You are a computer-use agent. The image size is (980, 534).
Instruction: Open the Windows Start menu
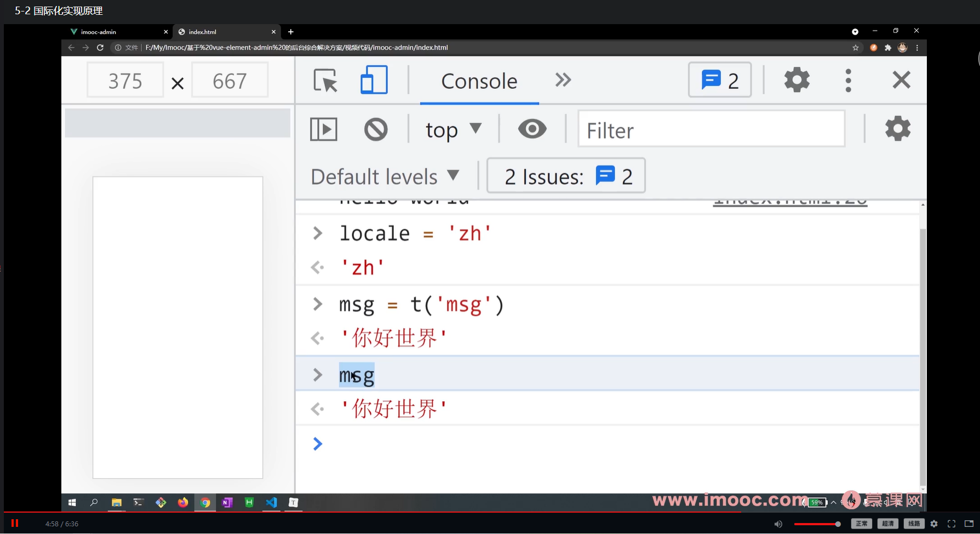pos(72,502)
